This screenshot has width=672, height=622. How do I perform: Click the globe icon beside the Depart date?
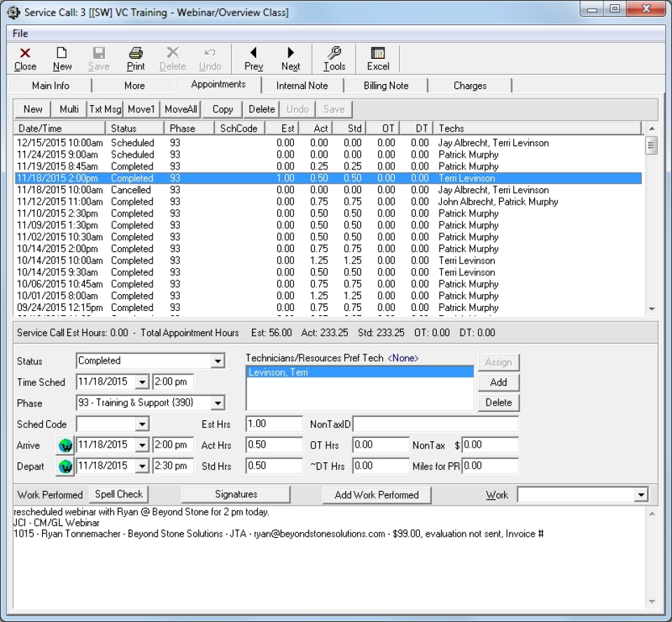(64, 465)
